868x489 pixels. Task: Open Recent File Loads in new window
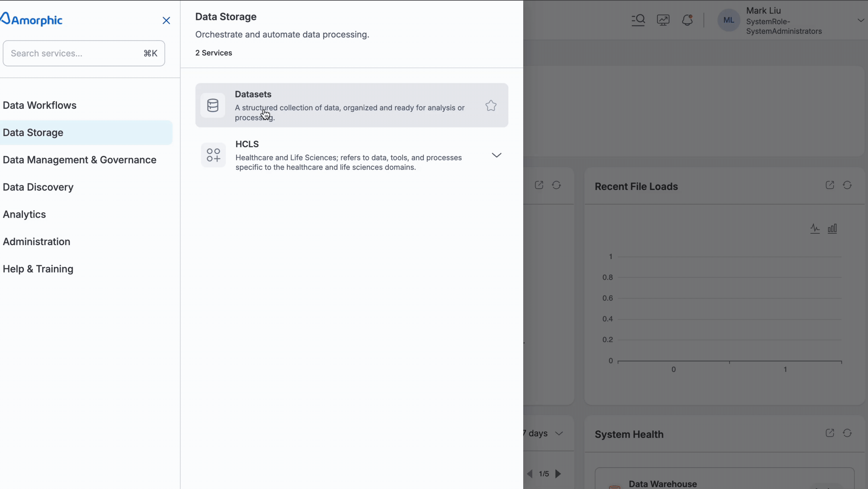[x=830, y=185]
